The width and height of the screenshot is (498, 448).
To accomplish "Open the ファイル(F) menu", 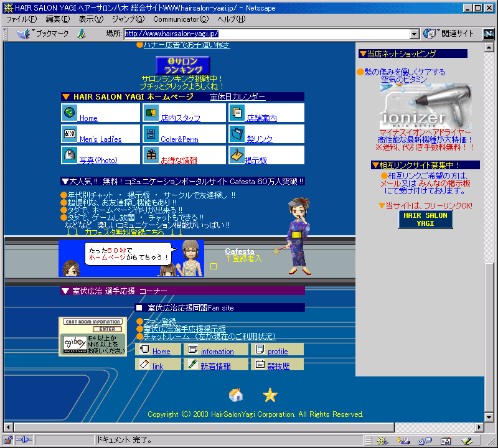I will click(x=22, y=19).
